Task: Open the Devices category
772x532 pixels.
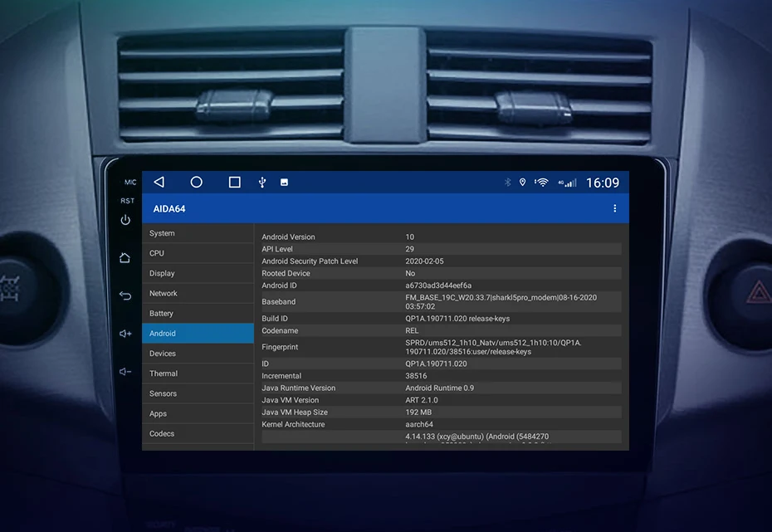Action: pos(198,354)
